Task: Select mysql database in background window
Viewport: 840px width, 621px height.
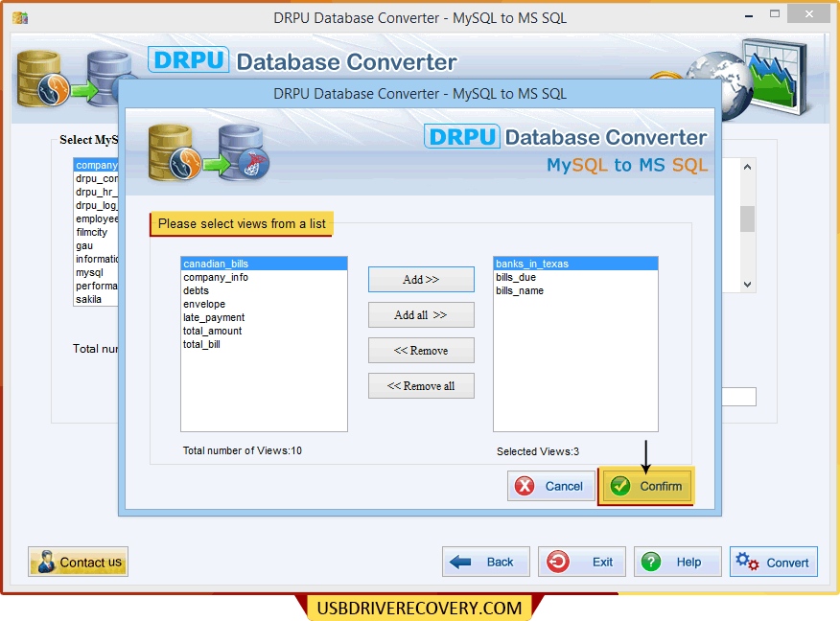Action: click(x=96, y=272)
